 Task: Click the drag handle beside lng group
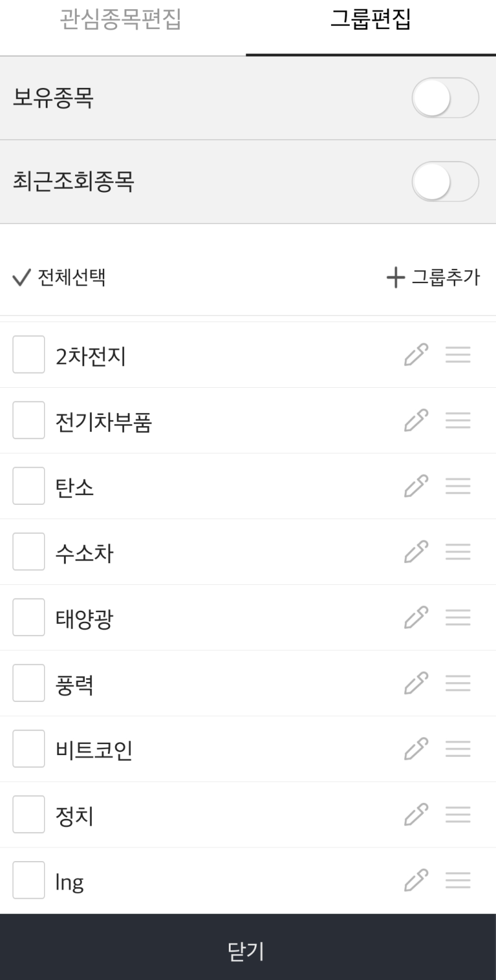click(458, 880)
